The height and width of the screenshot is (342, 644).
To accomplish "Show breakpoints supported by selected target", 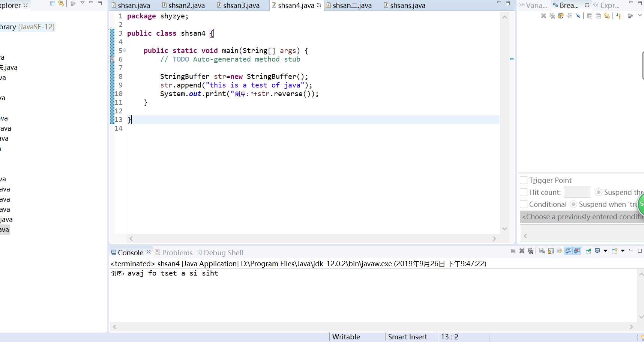I will tap(561, 16).
